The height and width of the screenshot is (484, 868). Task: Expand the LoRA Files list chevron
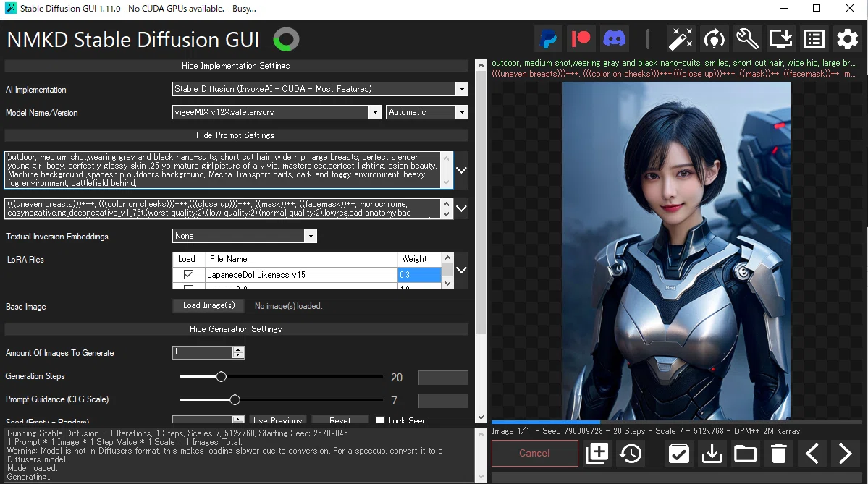point(461,270)
